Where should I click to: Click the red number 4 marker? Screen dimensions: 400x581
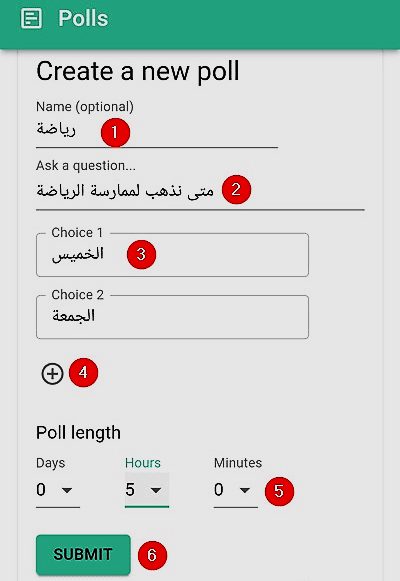pyautogui.click(x=84, y=372)
